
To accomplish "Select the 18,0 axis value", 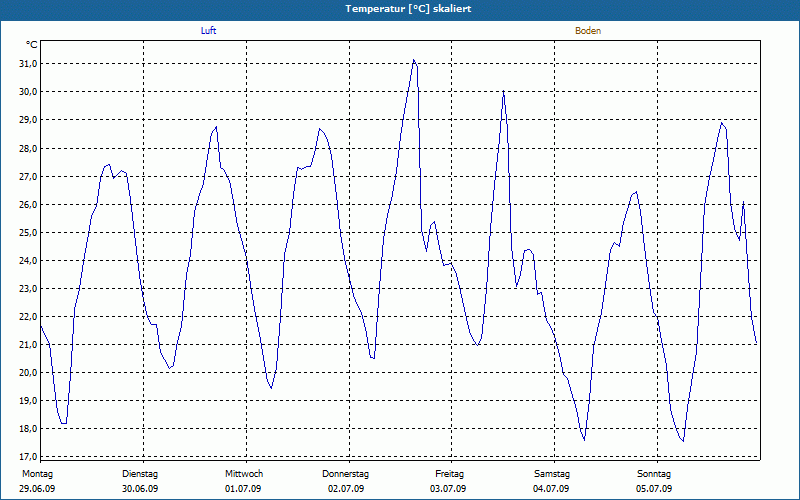I will [28, 429].
